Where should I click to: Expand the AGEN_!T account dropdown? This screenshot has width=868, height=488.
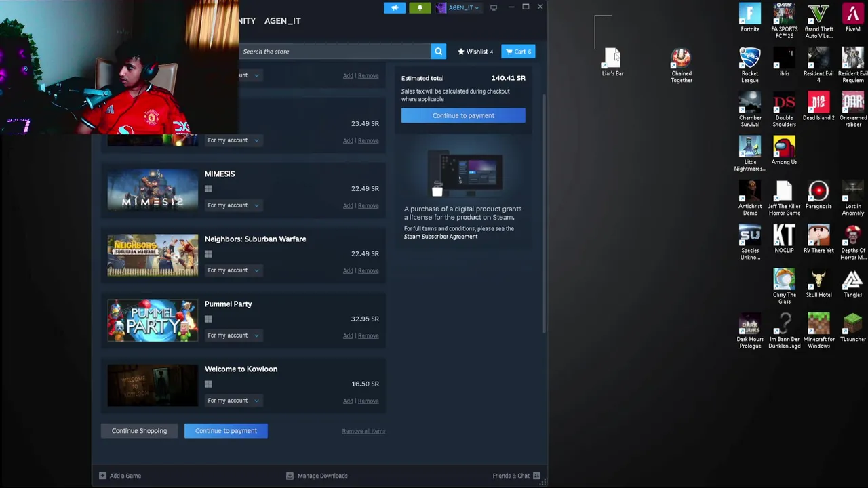460,8
